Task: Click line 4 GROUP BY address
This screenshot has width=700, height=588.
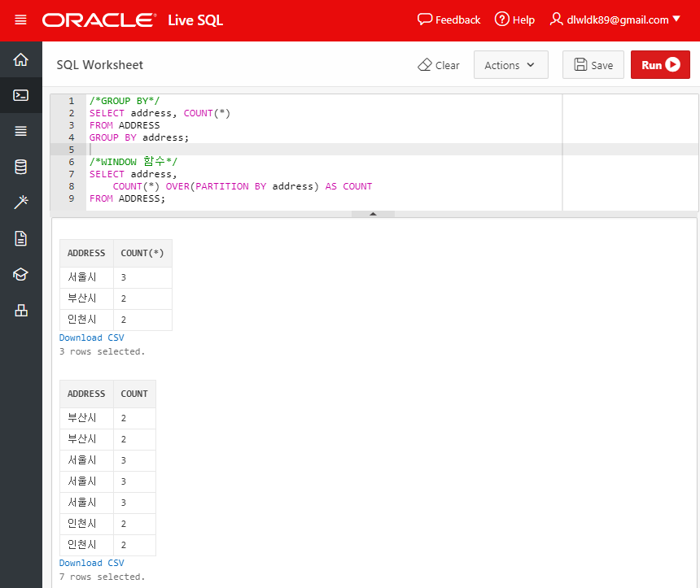Action: click(x=139, y=137)
